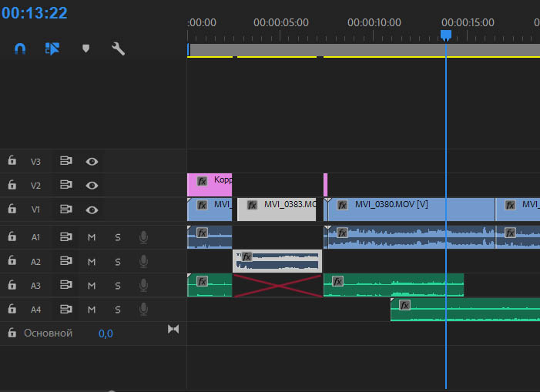This screenshot has width=540, height=392.
Task: Select the selected audio clip on A2
Action: (x=277, y=261)
